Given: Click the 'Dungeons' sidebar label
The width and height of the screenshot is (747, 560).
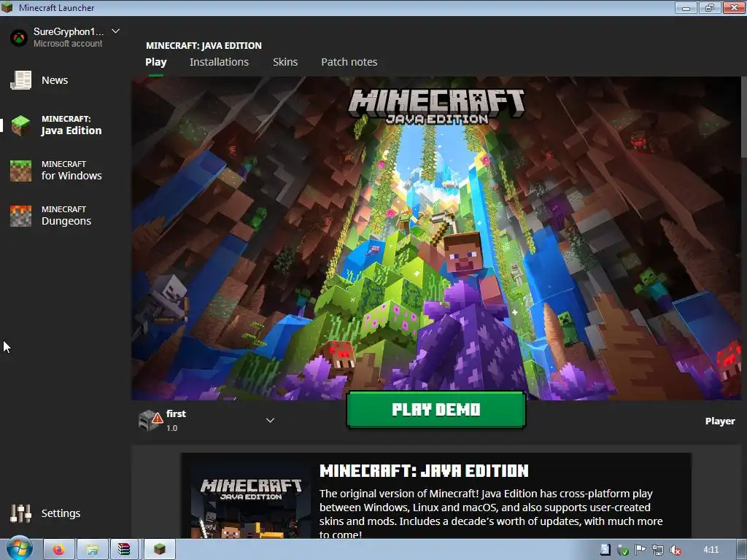Looking at the screenshot, I should click(x=66, y=221).
